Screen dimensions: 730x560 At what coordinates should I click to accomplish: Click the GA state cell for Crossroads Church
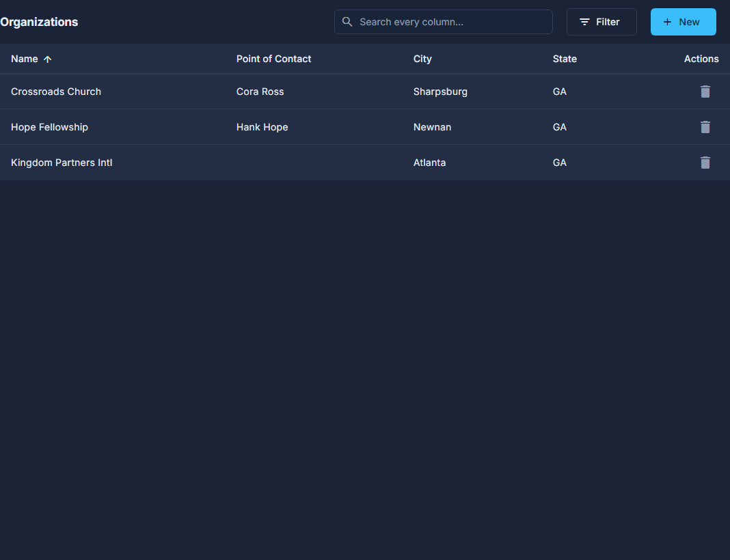560,92
